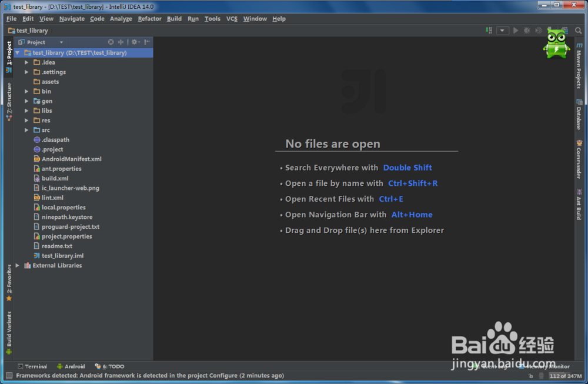588x384 pixels.
Task: Open the Terminal tool window
Action: (32, 366)
